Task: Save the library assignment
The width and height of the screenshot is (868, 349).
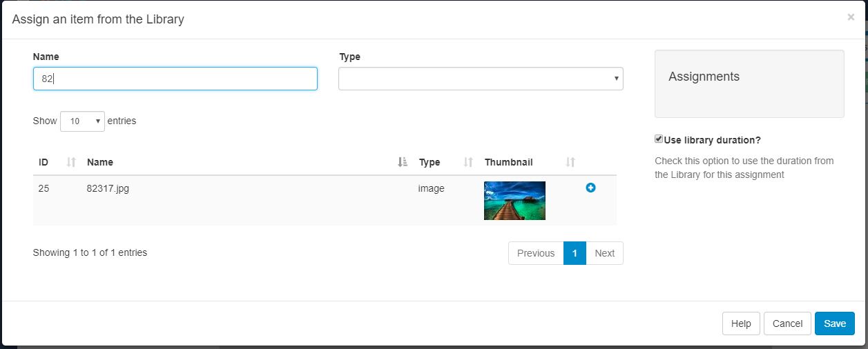Action: [835, 323]
